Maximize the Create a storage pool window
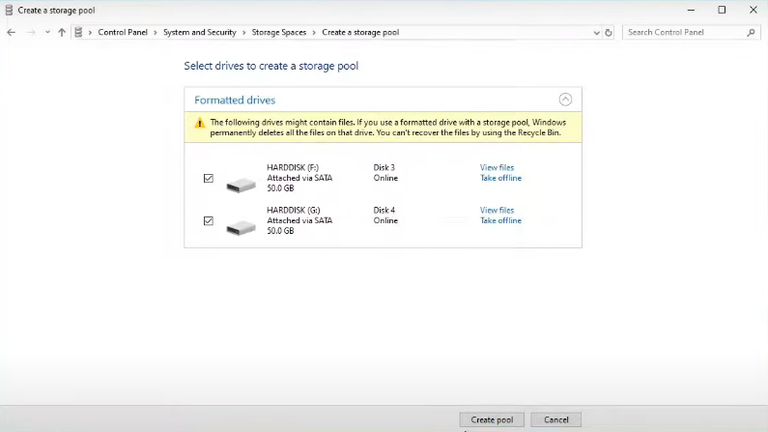This screenshot has height=432, width=768. [x=722, y=10]
